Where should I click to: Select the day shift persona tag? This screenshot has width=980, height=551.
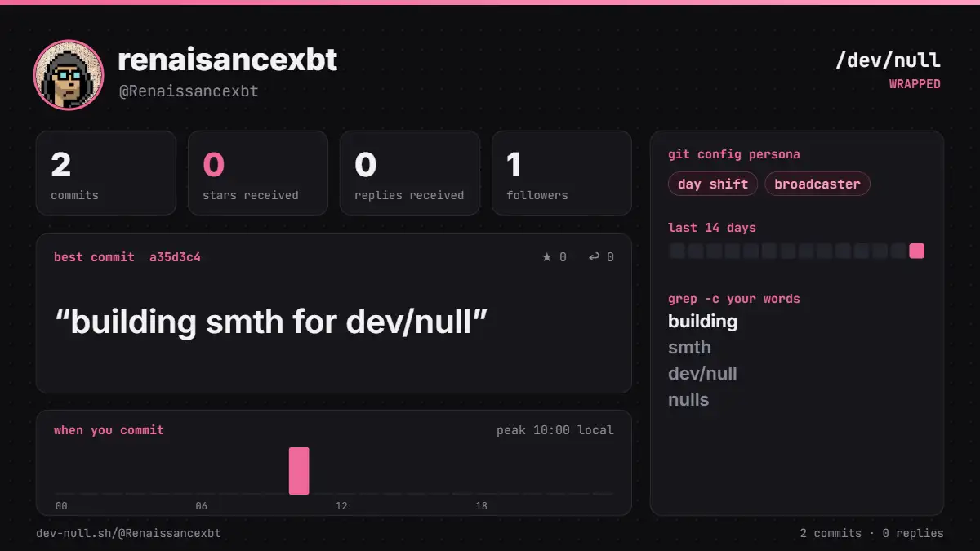(x=713, y=184)
